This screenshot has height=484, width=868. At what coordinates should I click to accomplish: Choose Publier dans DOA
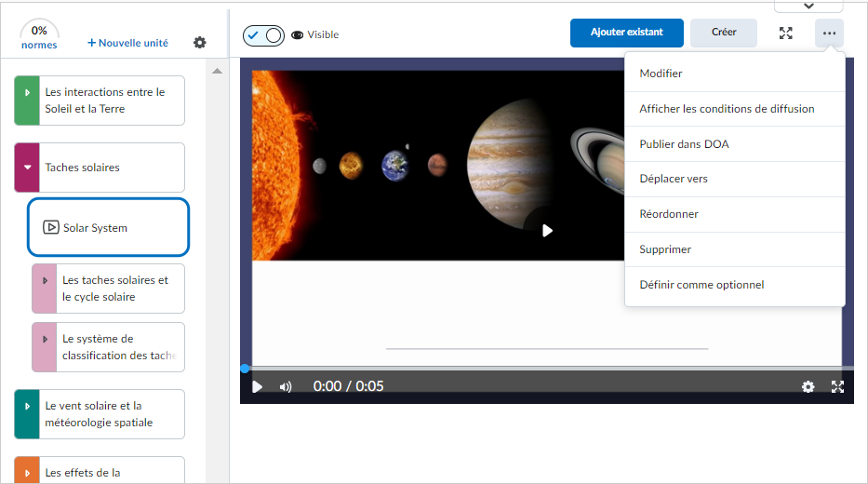point(735,144)
